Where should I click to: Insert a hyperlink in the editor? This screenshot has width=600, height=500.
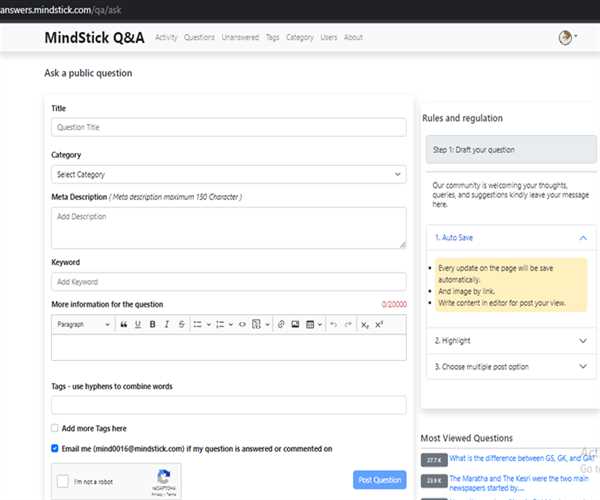coord(281,324)
